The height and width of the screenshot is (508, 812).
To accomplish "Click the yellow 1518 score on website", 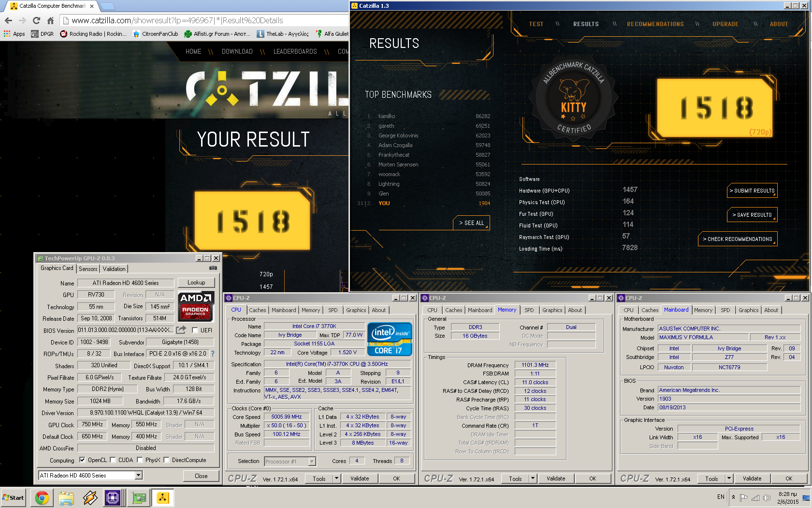I will point(252,220).
